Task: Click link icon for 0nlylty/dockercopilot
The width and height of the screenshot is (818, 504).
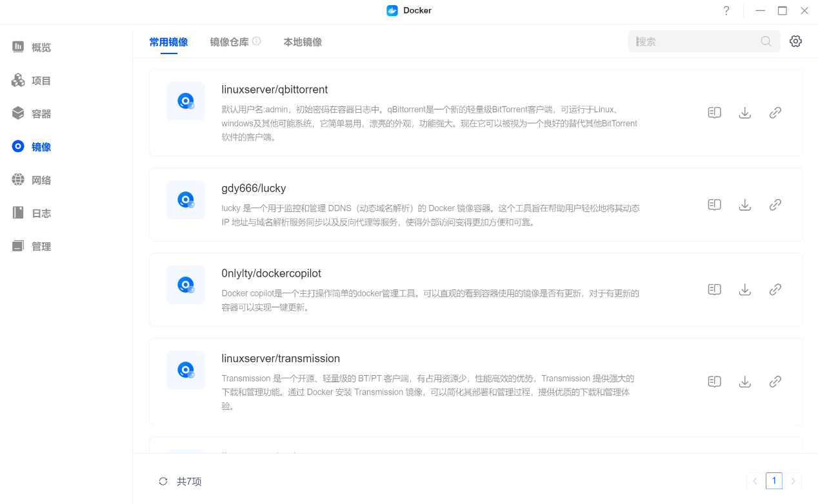Action: tap(775, 289)
